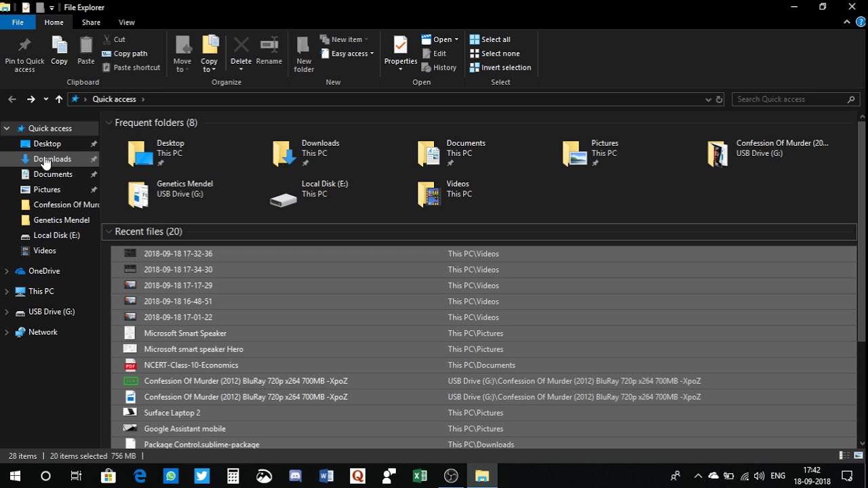
Task: Select Genetics Mendel in the navigation pane
Action: (x=62, y=220)
